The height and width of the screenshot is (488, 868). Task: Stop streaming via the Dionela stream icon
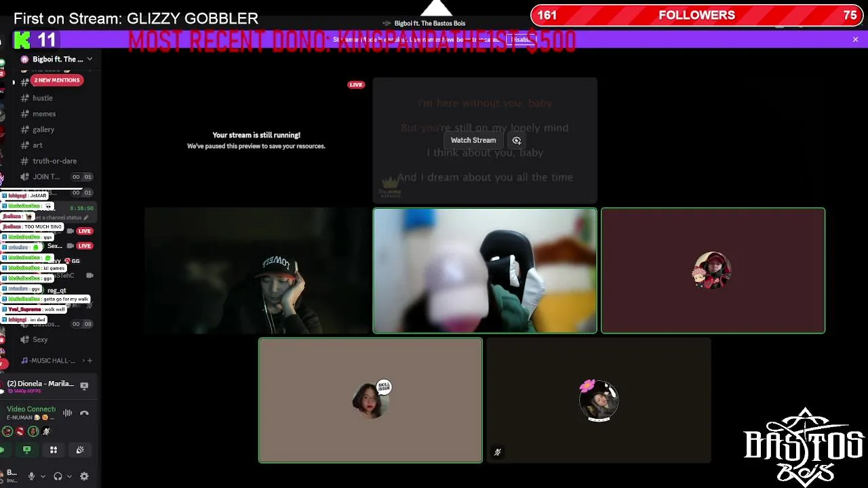click(x=84, y=386)
